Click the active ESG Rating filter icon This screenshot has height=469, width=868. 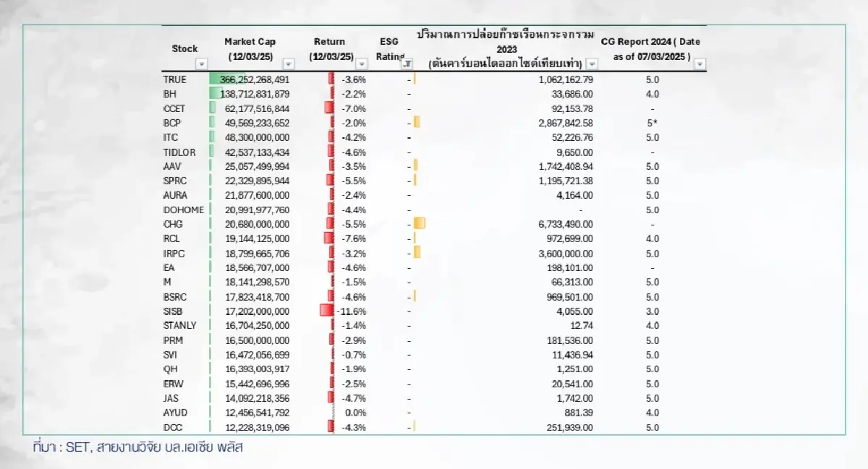pos(407,64)
